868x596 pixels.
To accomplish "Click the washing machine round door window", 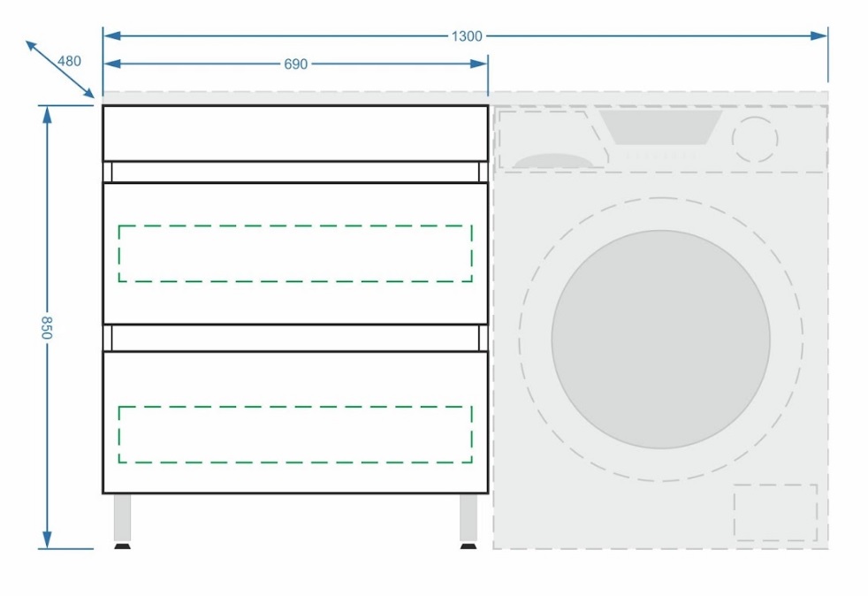I will [660, 340].
